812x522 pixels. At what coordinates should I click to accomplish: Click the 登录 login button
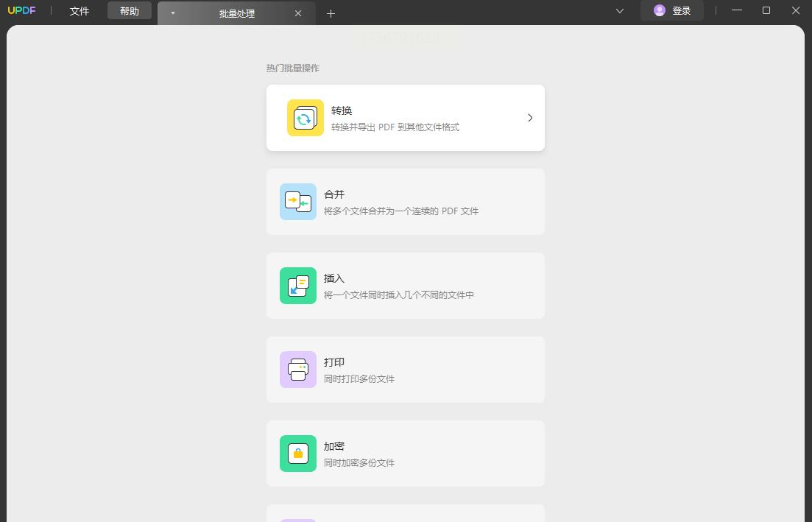tap(672, 10)
